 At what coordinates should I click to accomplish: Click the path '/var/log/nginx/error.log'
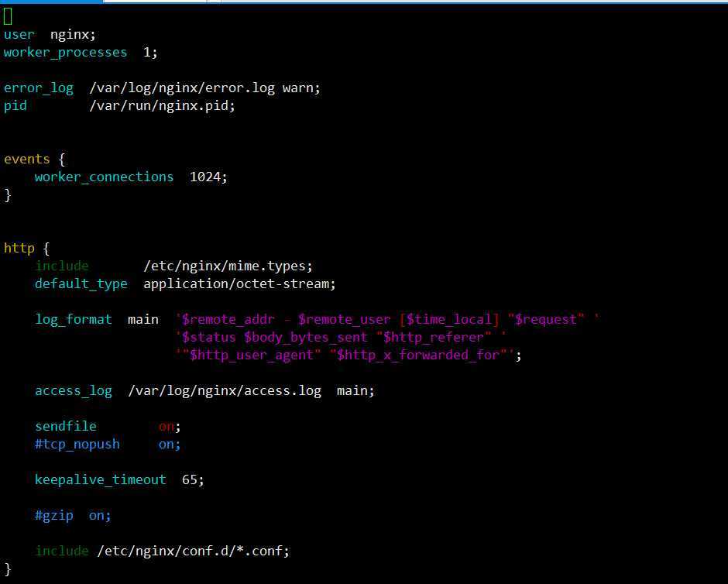(x=182, y=88)
